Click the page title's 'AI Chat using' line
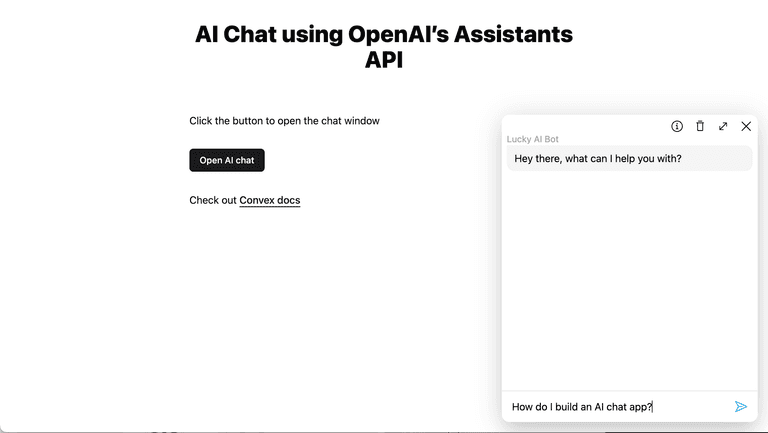 (x=268, y=35)
